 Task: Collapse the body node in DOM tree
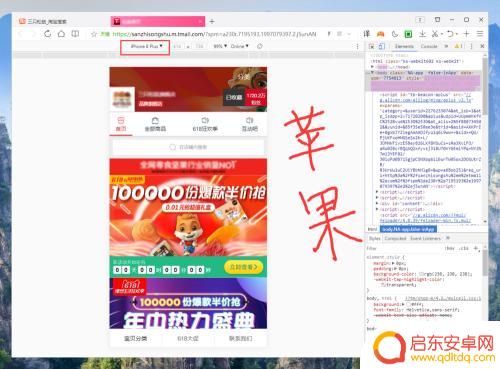pyautogui.click(x=372, y=72)
